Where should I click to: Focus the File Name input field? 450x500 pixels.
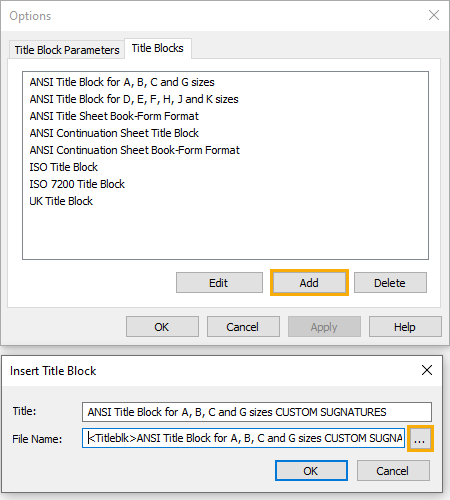243,438
